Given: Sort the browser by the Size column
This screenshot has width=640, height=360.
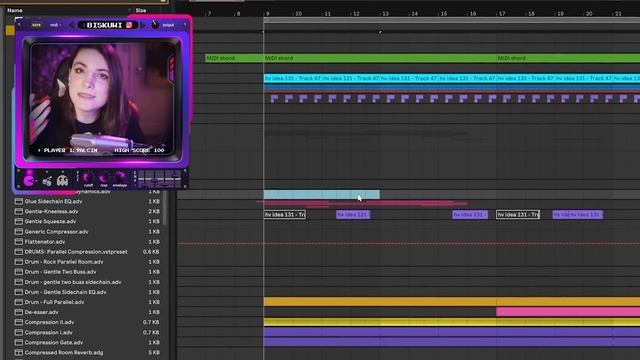Looking at the screenshot, I should pos(141,10).
